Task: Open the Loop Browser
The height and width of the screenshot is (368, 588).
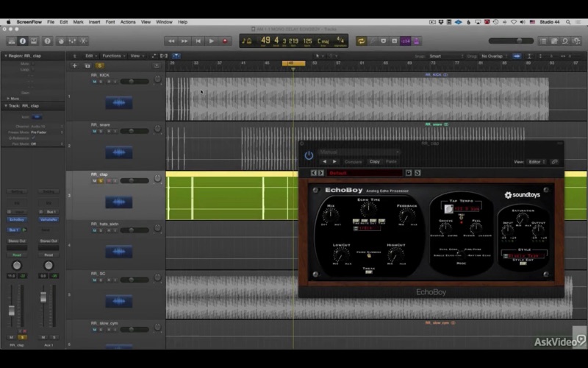Action: coord(564,41)
